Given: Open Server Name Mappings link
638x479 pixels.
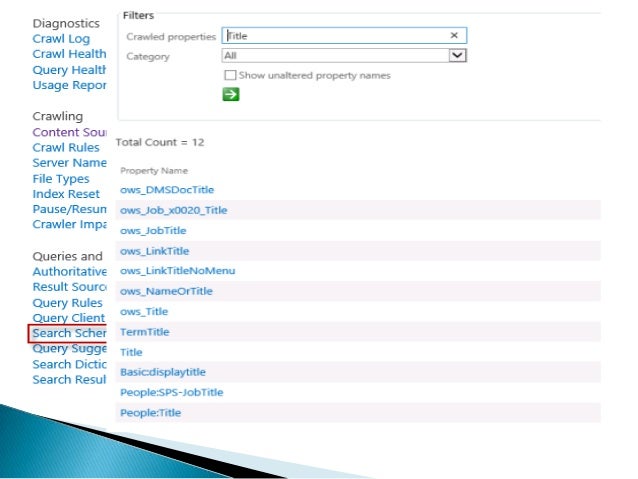Looking at the screenshot, I should coord(69,163).
